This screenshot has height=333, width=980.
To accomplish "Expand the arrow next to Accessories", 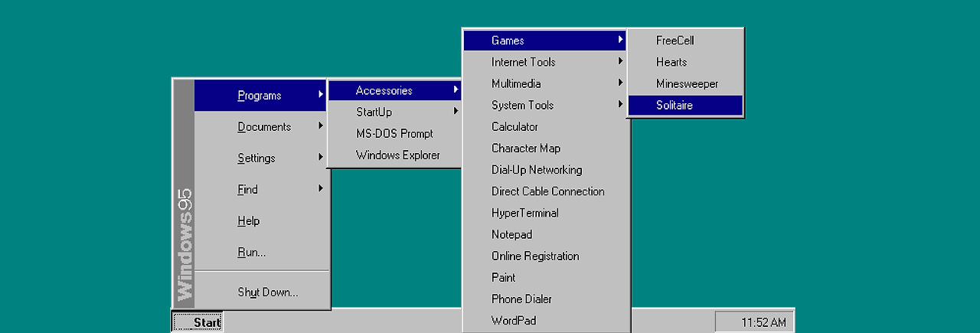I will pyautogui.click(x=456, y=90).
